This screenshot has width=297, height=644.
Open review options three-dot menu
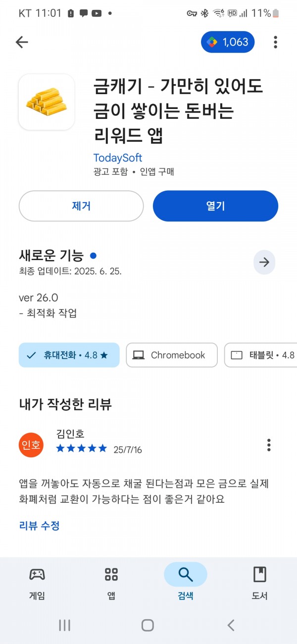[x=269, y=445]
